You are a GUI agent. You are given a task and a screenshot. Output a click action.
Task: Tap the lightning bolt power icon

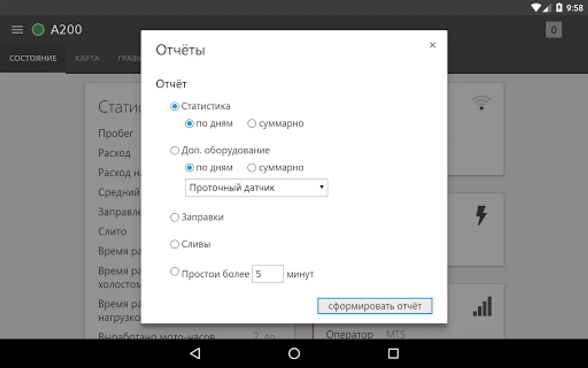click(x=481, y=215)
